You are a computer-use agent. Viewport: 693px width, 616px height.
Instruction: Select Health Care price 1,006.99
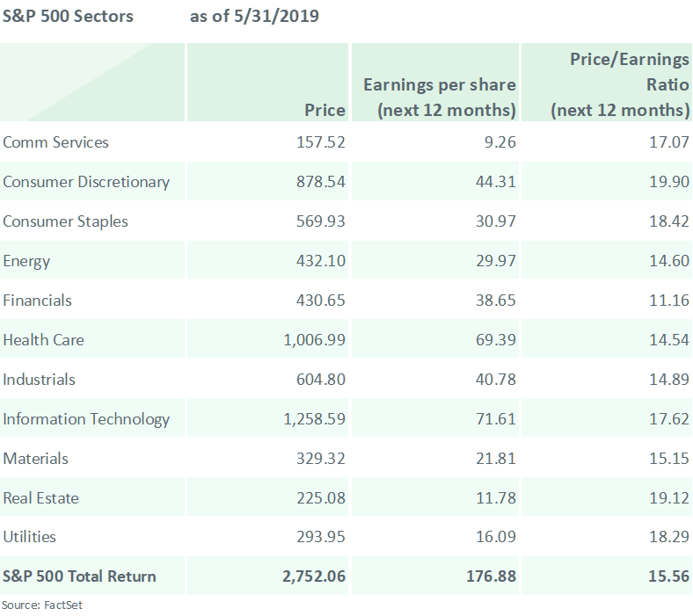(x=314, y=340)
